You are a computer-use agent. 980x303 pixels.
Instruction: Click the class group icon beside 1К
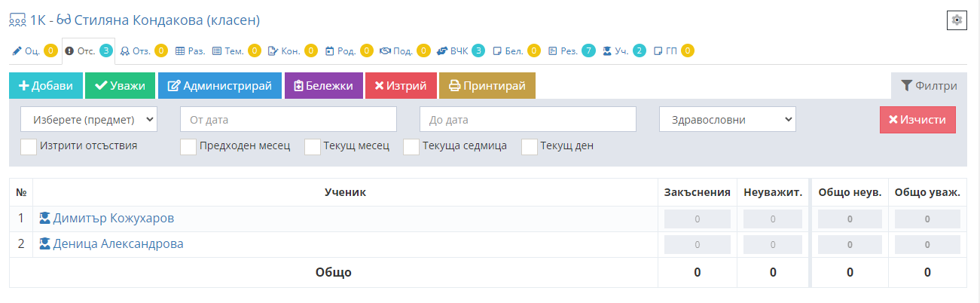click(17, 20)
